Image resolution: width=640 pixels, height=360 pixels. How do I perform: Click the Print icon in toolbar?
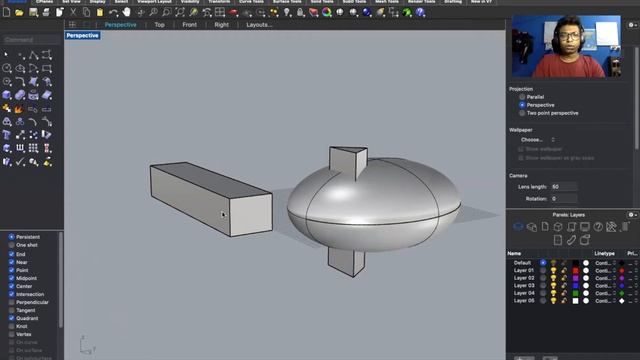click(x=46, y=13)
